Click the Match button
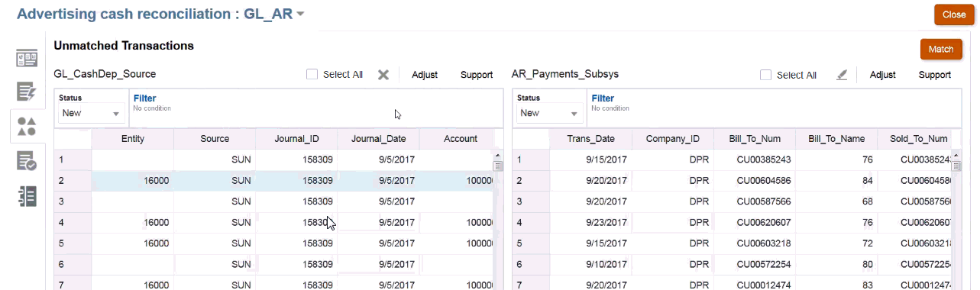Viewport: 980px width, 290px height. (941, 49)
